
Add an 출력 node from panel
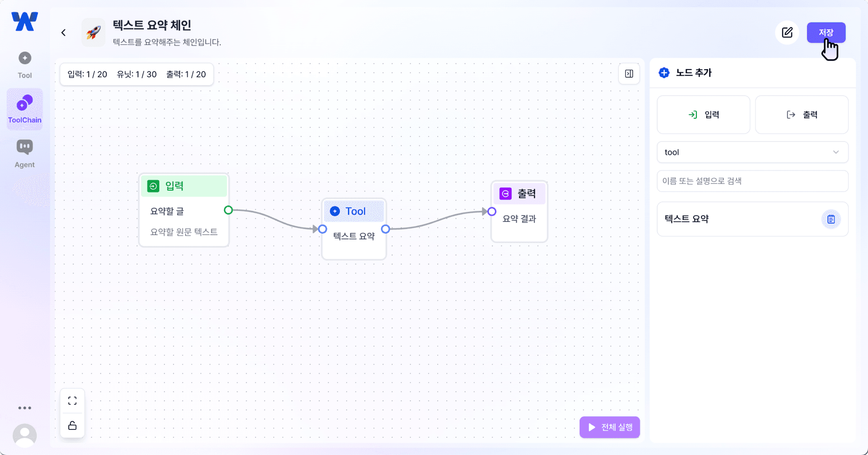[x=801, y=115]
